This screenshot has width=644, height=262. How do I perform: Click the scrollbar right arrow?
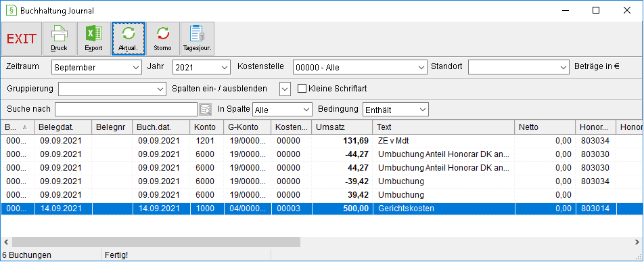637,242
